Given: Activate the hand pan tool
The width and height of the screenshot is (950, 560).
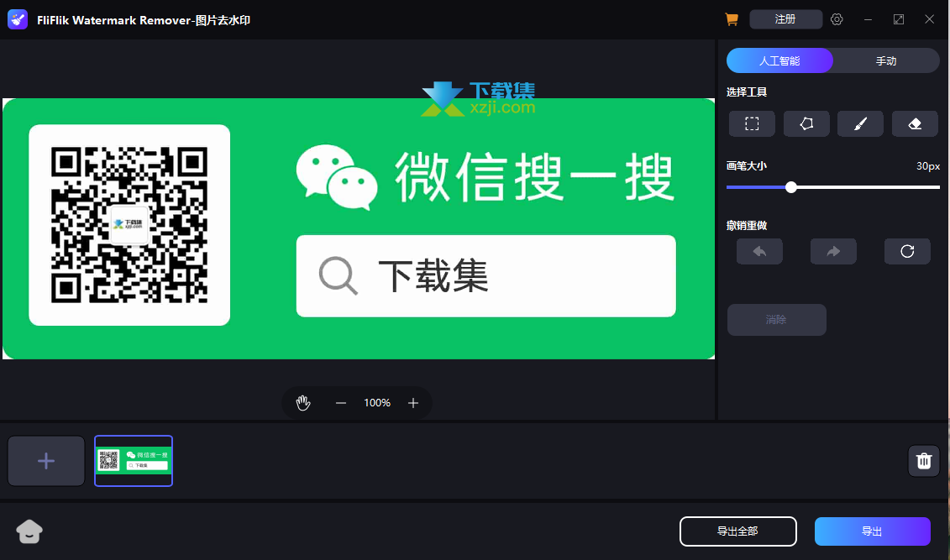Looking at the screenshot, I should (303, 403).
